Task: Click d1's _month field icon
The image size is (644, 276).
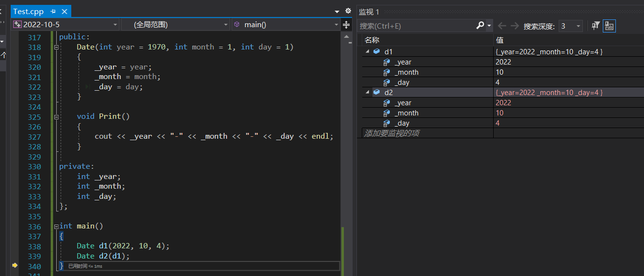Action: [x=386, y=72]
